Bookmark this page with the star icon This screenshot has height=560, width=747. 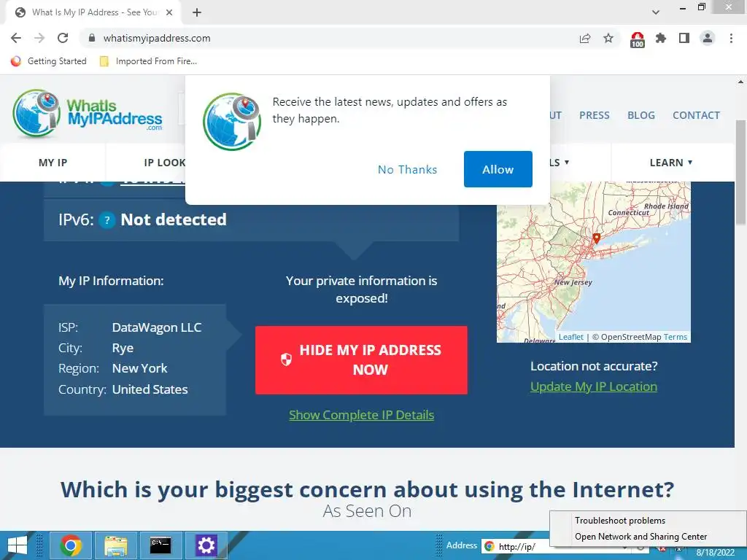(x=608, y=38)
